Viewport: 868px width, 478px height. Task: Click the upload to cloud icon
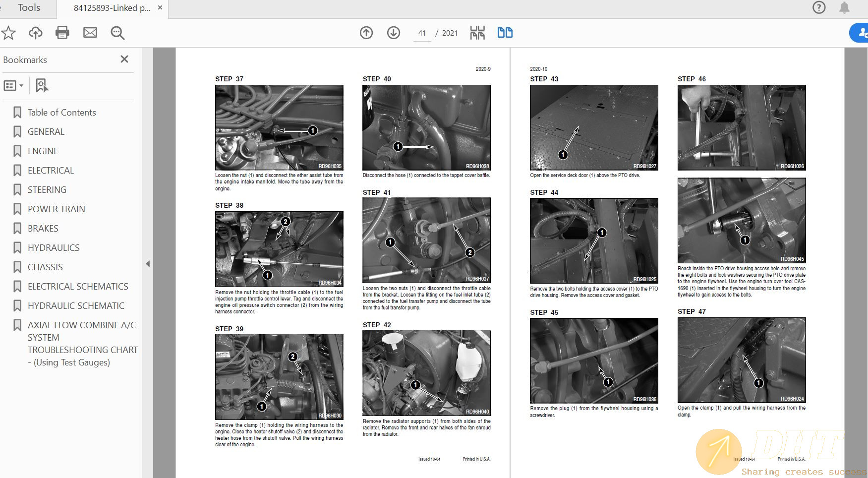tap(35, 33)
